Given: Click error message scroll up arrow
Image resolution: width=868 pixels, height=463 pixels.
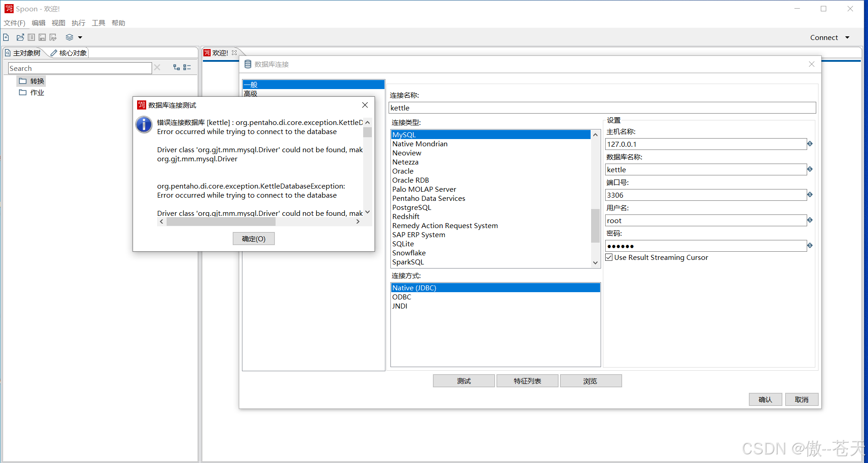Looking at the screenshot, I should pos(368,122).
